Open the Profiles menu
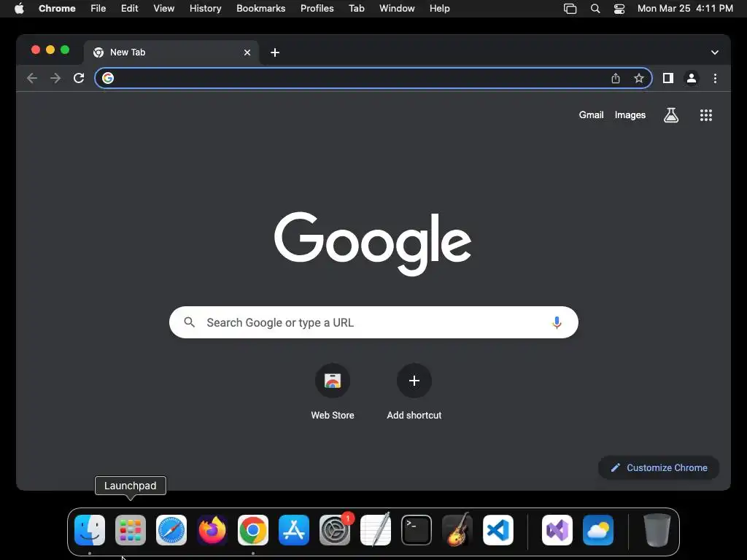 [x=317, y=9]
